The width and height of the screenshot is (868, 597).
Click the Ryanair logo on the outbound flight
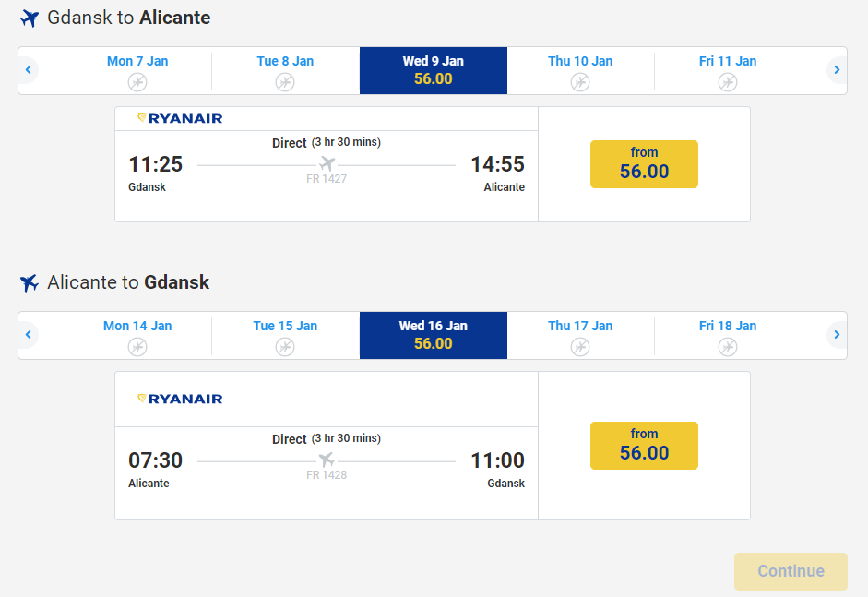tap(181, 118)
